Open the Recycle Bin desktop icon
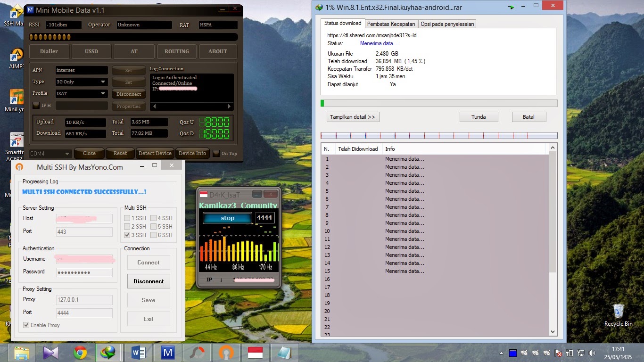Viewport: 644px width, 362px height. 619,315
